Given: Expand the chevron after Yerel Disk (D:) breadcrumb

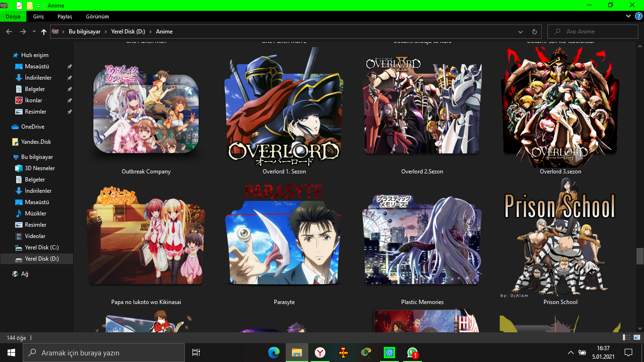Looking at the screenshot, I should click(150, 32).
